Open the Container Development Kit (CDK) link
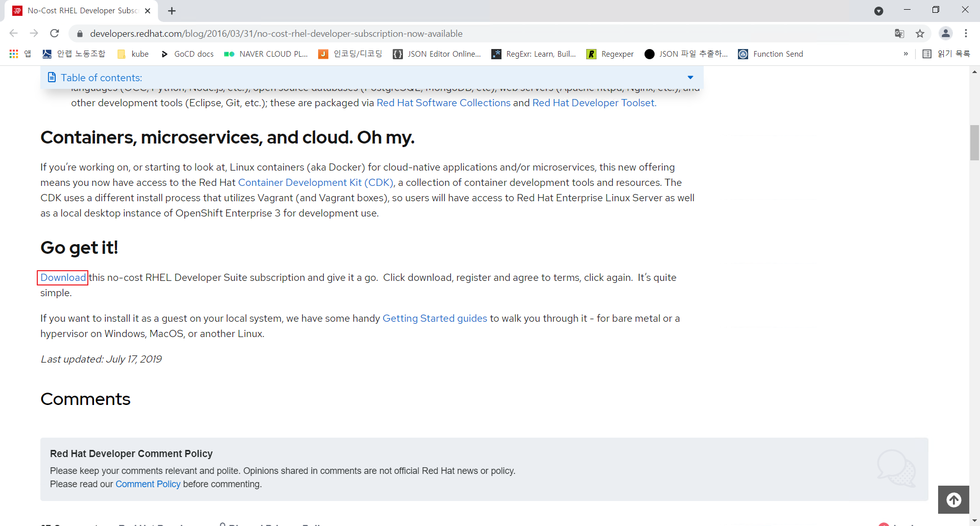The height and width of the screenshot is (526, 980). tap(316, 182)
